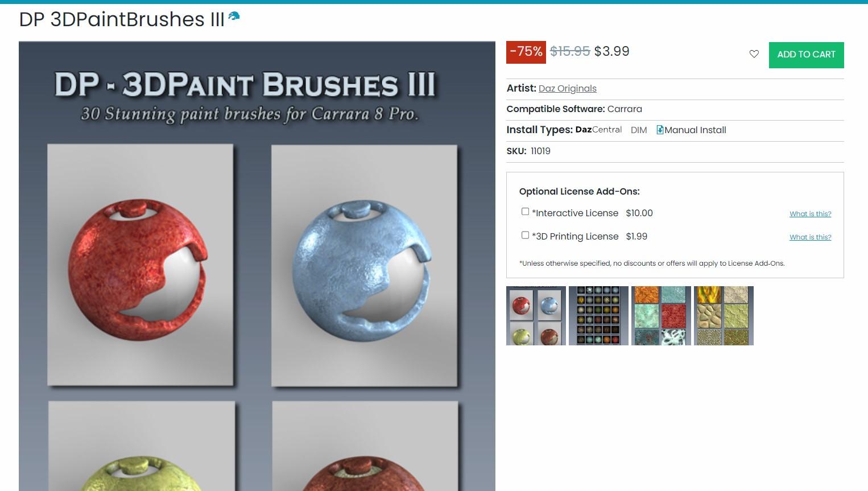Add the product to cart

click(x=806, y=55)
